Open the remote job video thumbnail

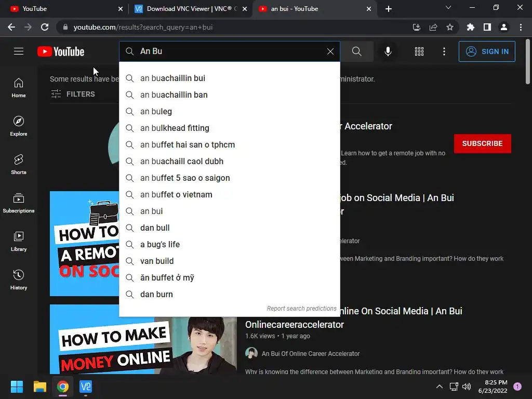click(85, 244)
